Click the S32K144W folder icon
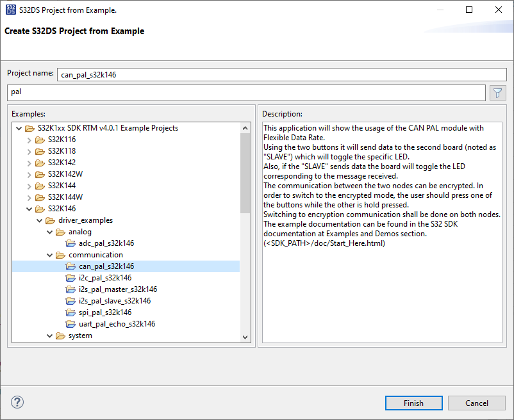This screenshot has height=420, width=514. (40, 197)
